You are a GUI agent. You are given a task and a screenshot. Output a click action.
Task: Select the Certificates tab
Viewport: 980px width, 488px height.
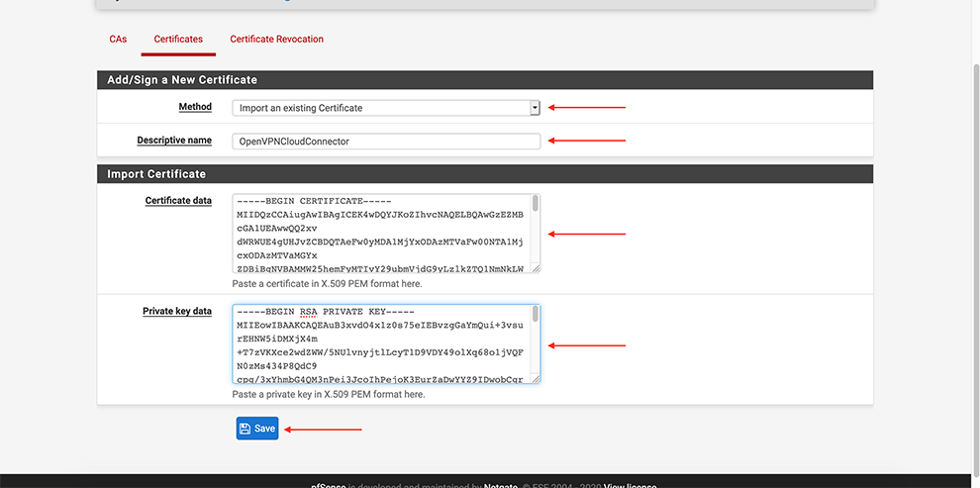click(x=178, y=40)
